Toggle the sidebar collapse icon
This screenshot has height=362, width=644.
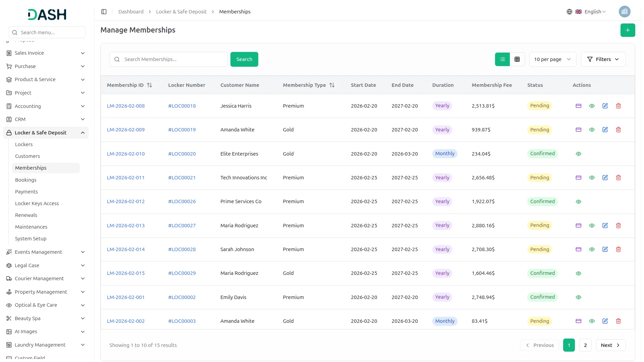coord(104,11)
